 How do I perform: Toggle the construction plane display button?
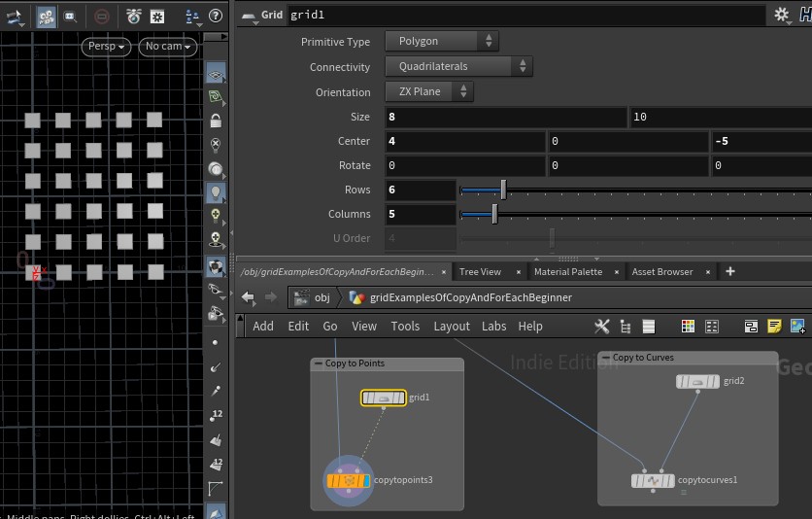click(216, 74)
